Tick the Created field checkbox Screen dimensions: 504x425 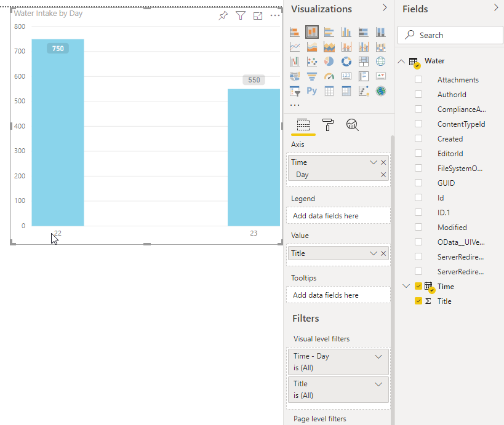418,139
